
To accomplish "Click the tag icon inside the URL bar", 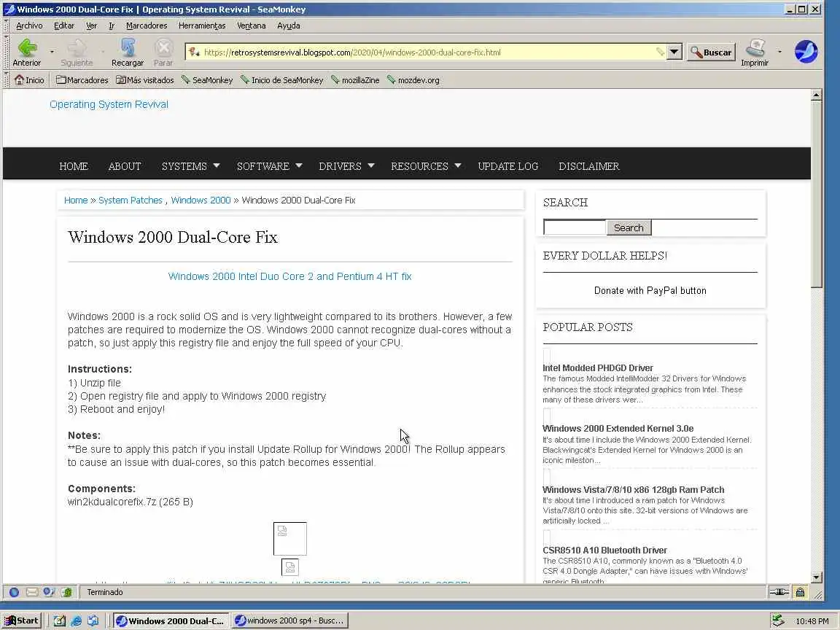I will [660, 52].
